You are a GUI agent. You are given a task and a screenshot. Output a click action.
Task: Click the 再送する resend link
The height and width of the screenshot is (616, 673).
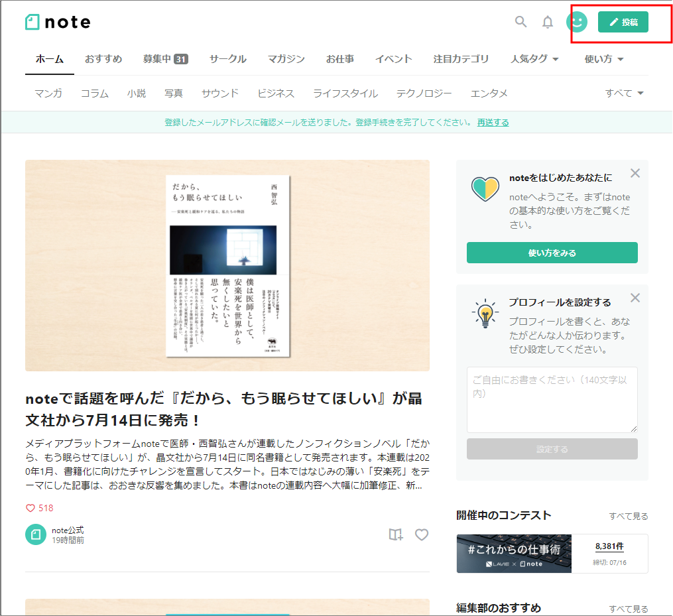pyautogui.click(x=493, y=123)
